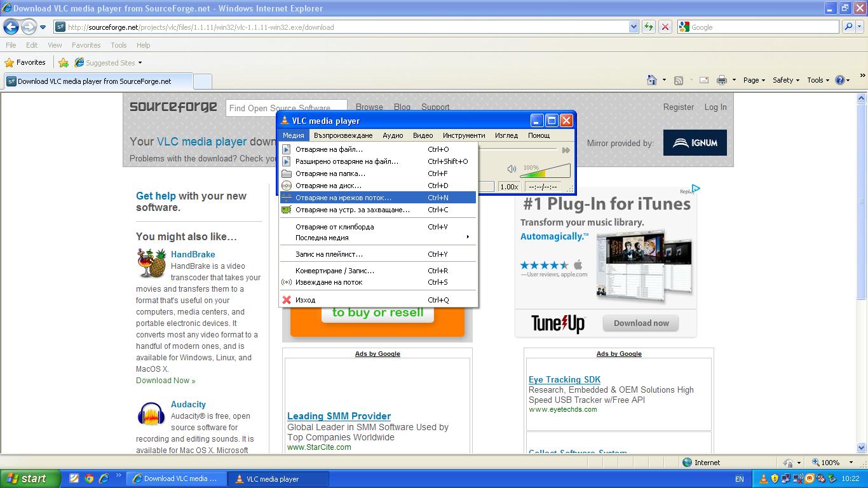The width and height of the screenshot is (868, 488).
Task: Click the stream icon beside 'Извеждане на поток'
Action: tap(287, 282)
